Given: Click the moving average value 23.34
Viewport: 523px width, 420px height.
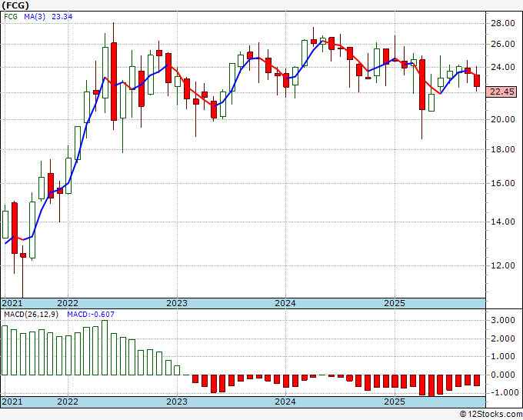Looking at the screenshot, I should (62, 17).
